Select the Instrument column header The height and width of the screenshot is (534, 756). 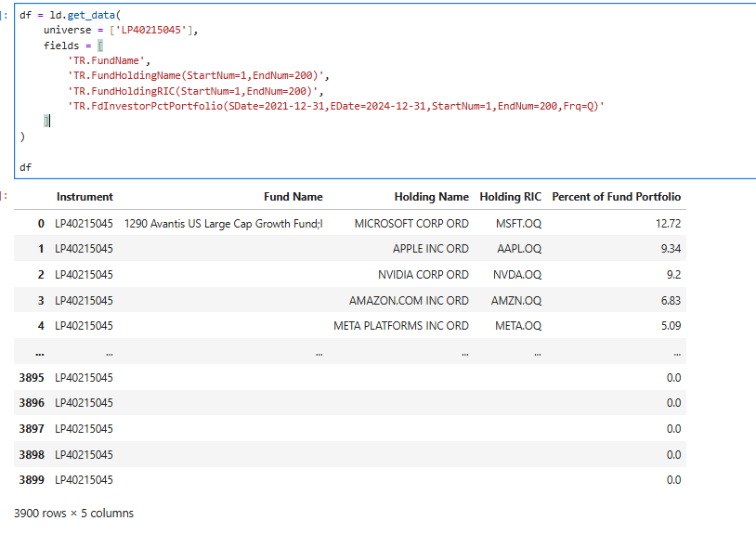pos(85,197)
